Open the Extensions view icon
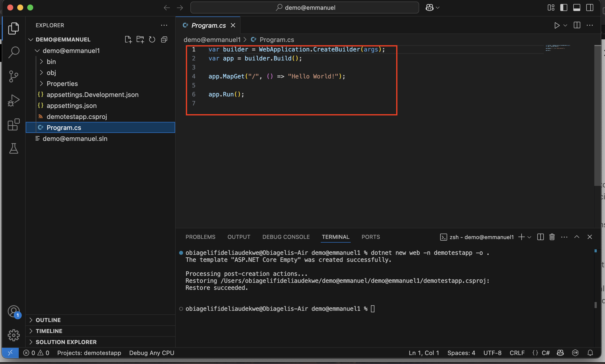Viewport: 605px width, 364px height. (13, 124)
